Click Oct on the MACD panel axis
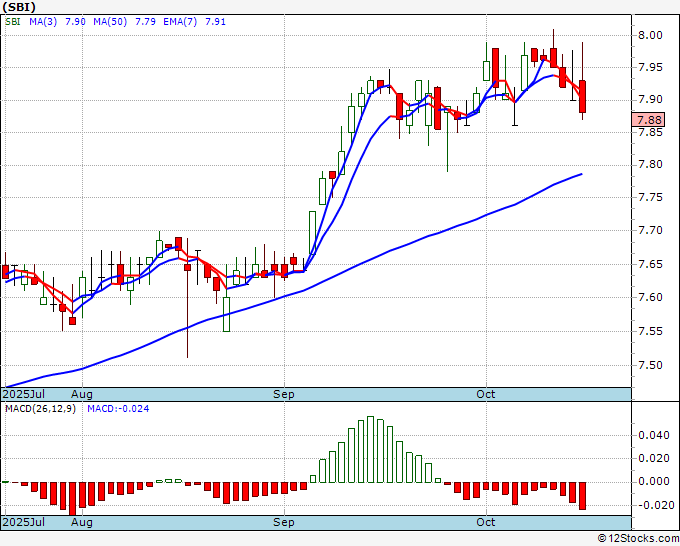Image resolution: width=680 pixels, height=546 pixels. (x=486, y=522)
